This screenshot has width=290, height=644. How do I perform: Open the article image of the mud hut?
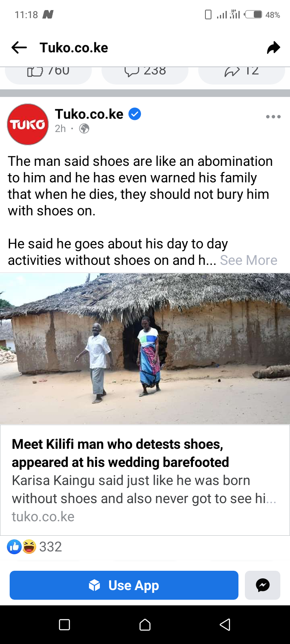click(145, 349)
